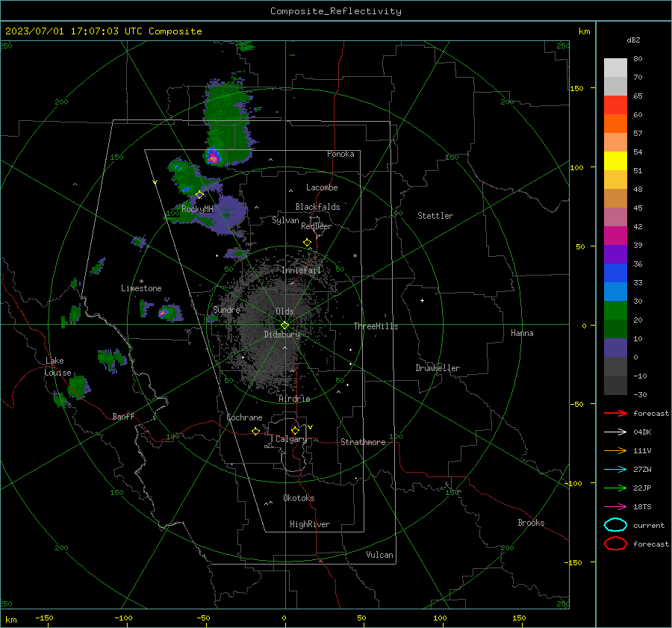672x628 pixels.
Task: Click the Calgary city label
Action: [291, 439]
